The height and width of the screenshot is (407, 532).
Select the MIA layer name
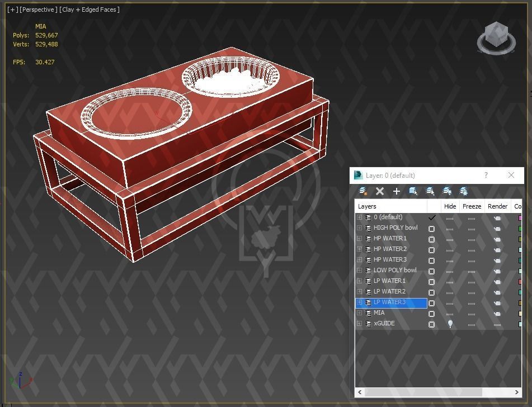tap(379, 313)
